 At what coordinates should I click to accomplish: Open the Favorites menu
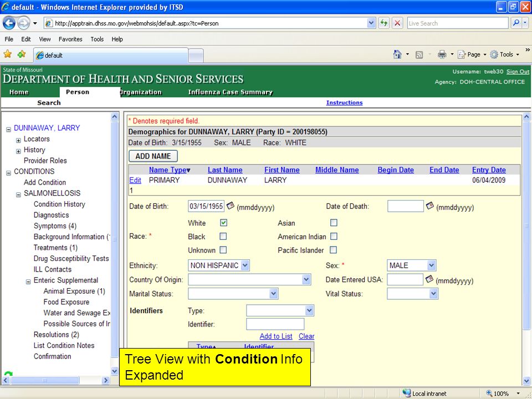[x=70, y=39]
